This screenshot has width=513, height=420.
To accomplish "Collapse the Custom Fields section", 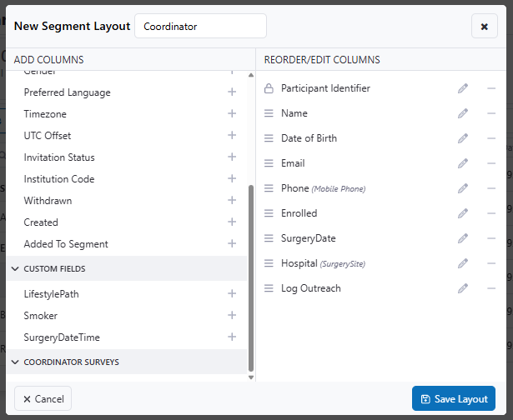I will click(x=15, y=269).
